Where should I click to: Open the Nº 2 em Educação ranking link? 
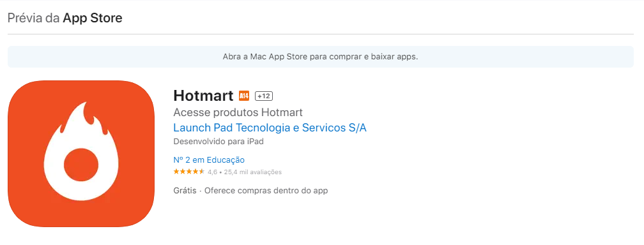coord(209,160)
